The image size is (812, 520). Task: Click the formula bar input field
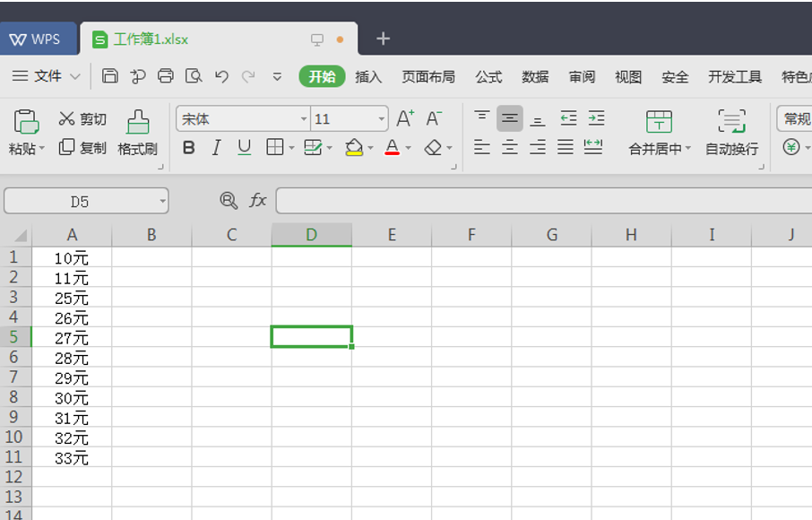click(x=544, y=201)
